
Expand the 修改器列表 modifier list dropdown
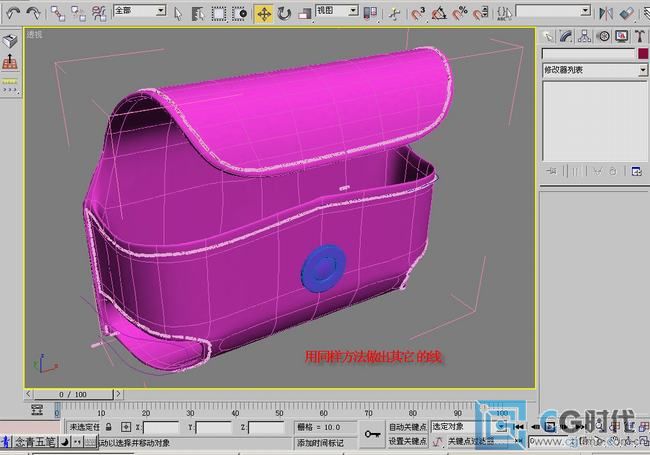(595, 70)
